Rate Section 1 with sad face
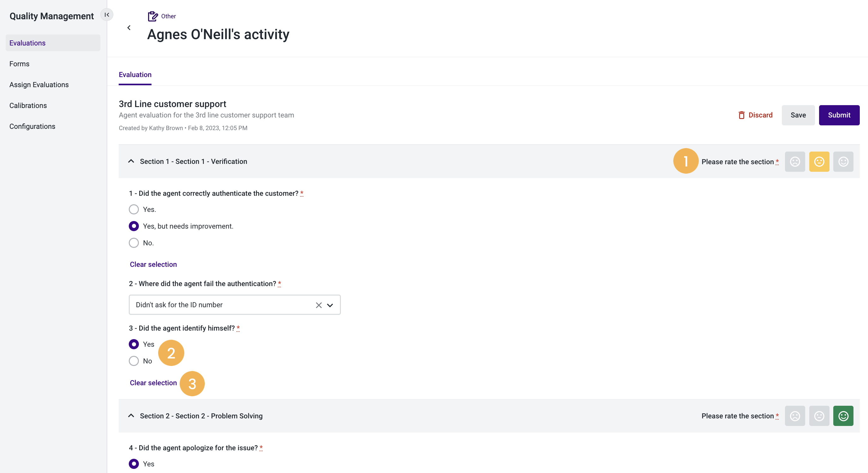The width and height of the screenshot is (868, 473). tap(795, 162)
